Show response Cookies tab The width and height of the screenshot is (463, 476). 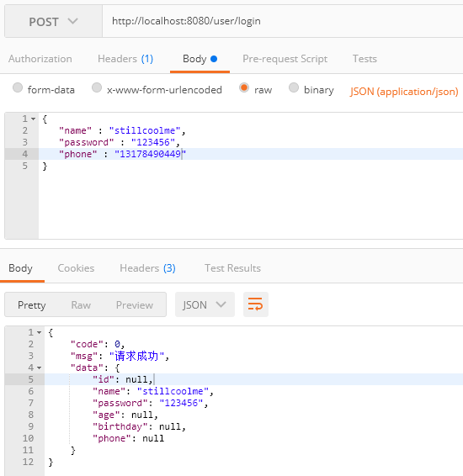tap(76, 268)
